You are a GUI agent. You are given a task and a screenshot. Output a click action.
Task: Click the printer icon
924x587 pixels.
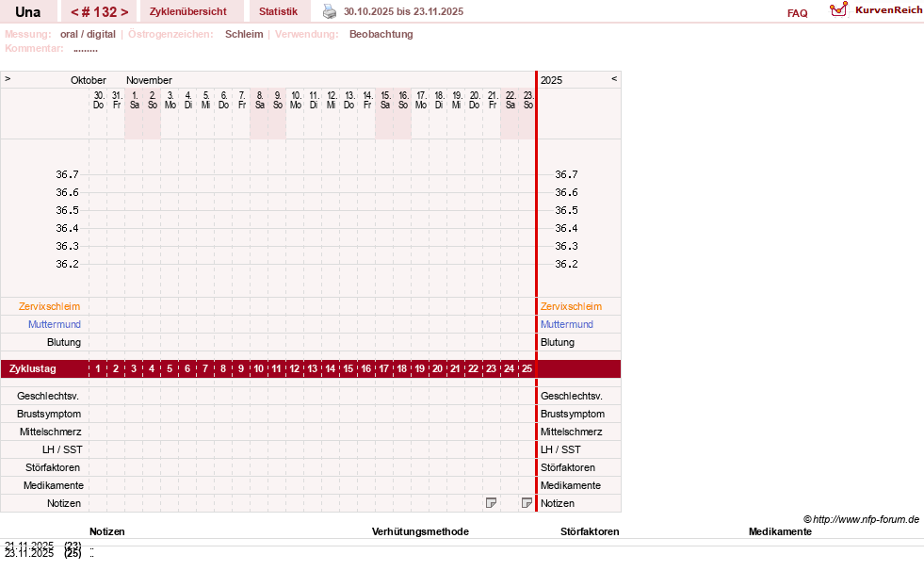tap(330, 11)
